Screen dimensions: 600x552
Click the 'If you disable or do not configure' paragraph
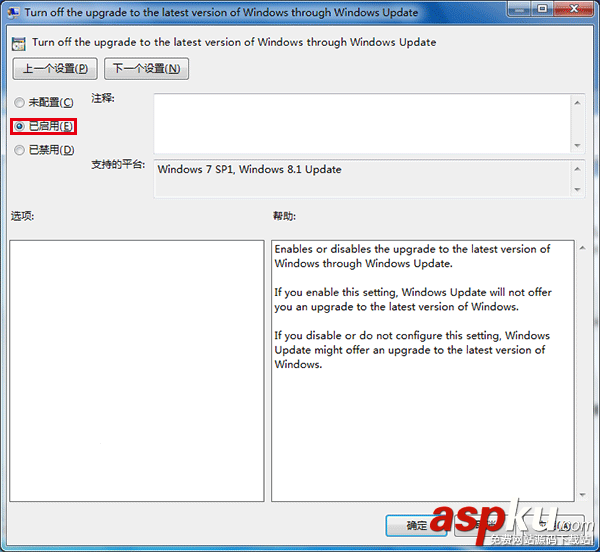412,350
